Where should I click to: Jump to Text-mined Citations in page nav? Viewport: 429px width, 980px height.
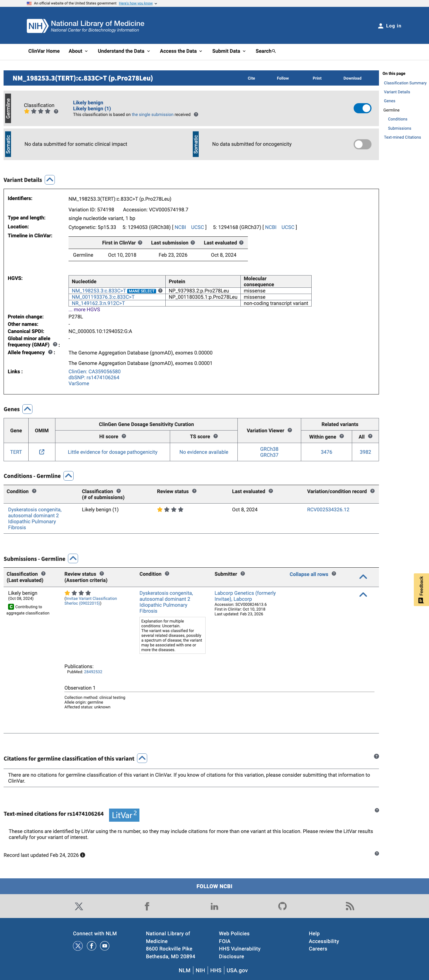click(402, 137)
